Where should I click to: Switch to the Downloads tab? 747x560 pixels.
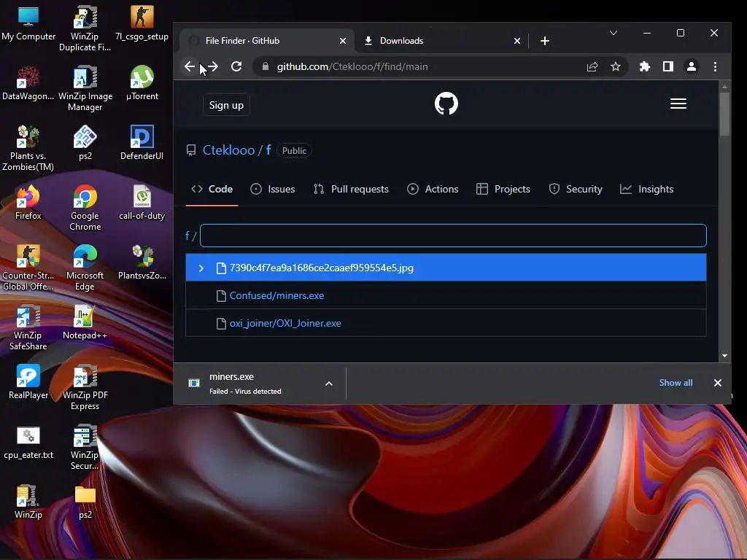pyautogui.click(x=441, y=41)
